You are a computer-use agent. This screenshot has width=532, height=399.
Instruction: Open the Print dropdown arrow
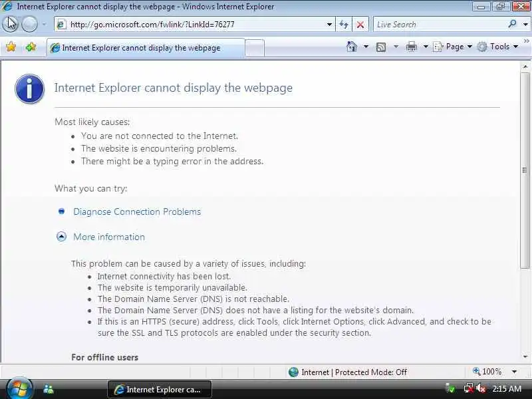click(426, 47)
